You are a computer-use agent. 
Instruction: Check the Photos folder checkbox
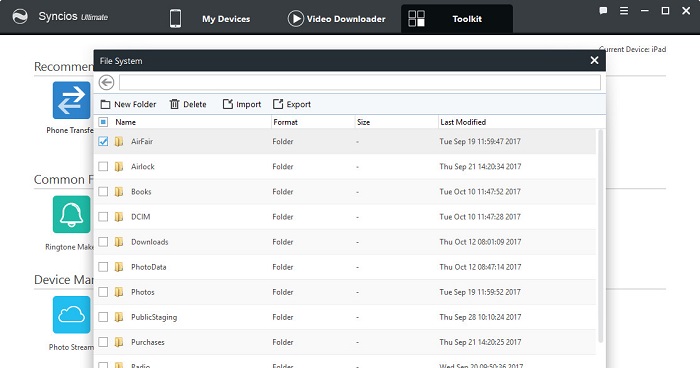(x=103, y=292)
